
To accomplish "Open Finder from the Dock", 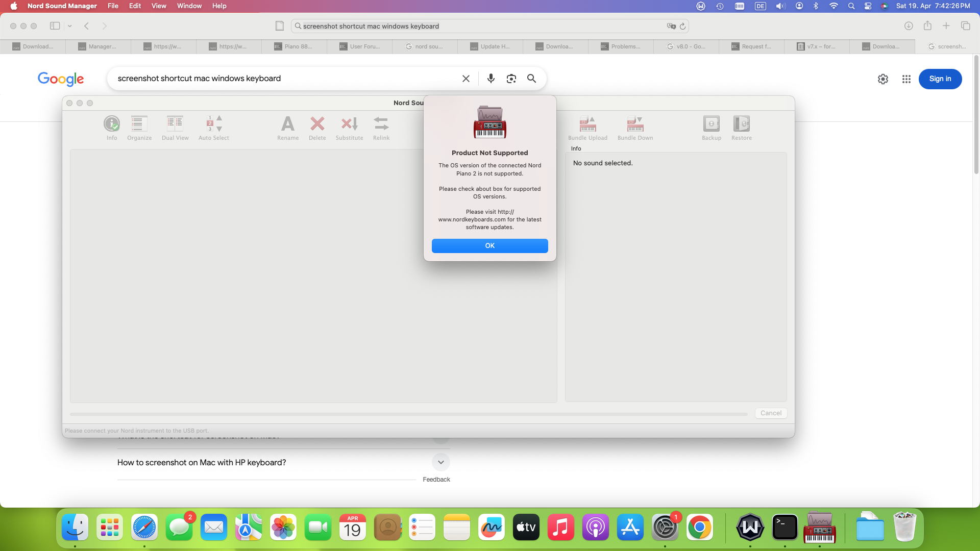I will point(75,528).
